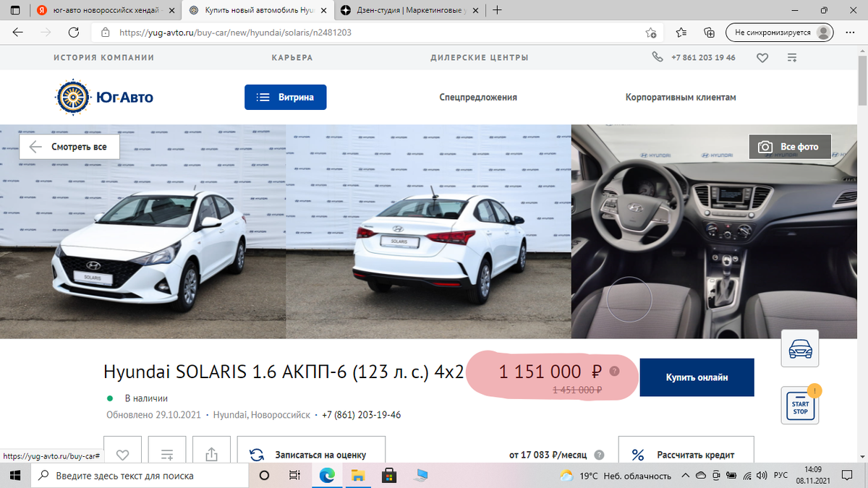Click the phone handset icon in the header
Viewport: 868px width, 488px height.
point(657,56)
